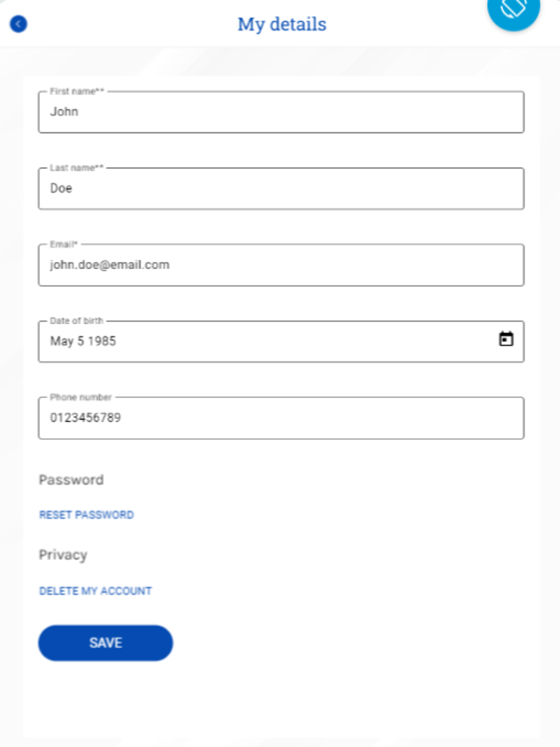Screen dimensions: 560x747
Task: Go back using the blue arrow icon
Action: tap(19, 24)
